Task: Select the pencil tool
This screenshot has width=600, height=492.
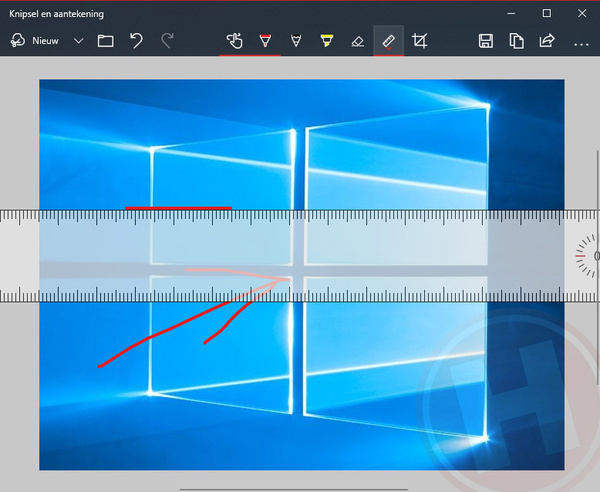Action: 296,41
